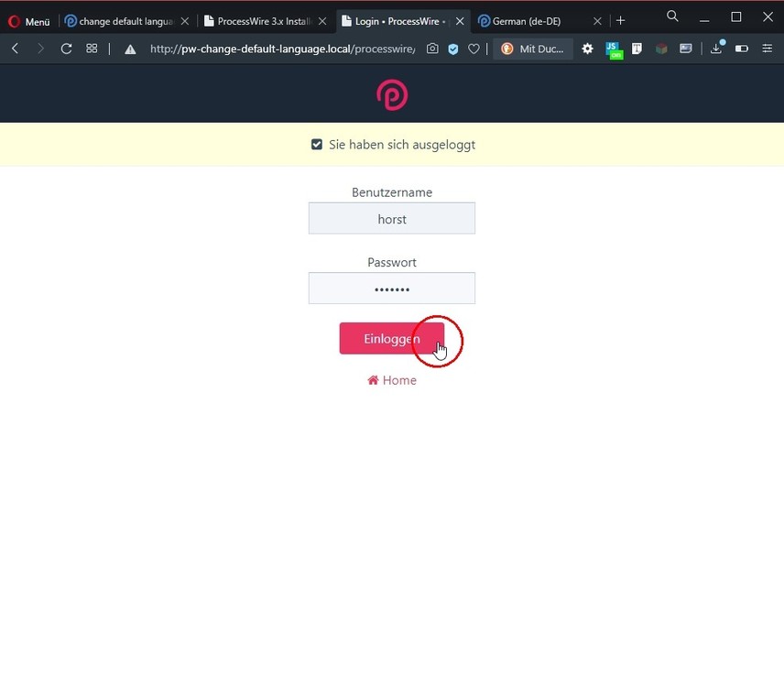
Task: Click the Benutzername input field
Action: point(391,218)
